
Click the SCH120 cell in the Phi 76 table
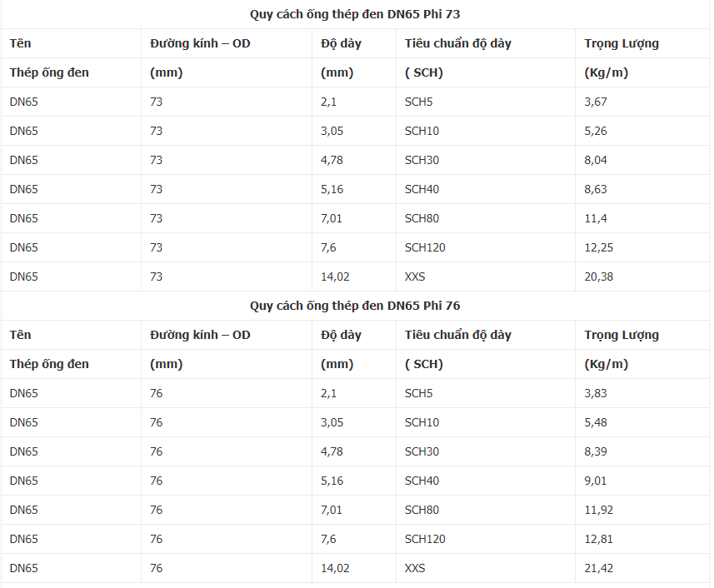[425, 539]
